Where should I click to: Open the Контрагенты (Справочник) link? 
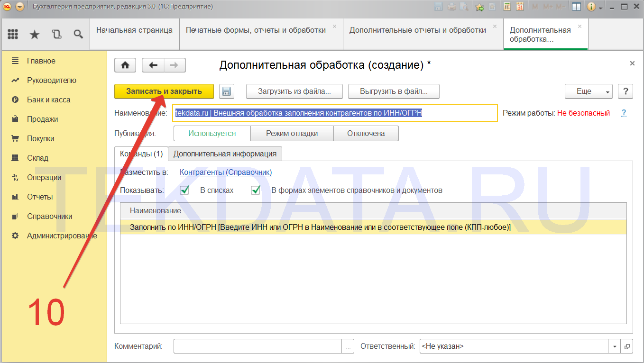point(226,172)
